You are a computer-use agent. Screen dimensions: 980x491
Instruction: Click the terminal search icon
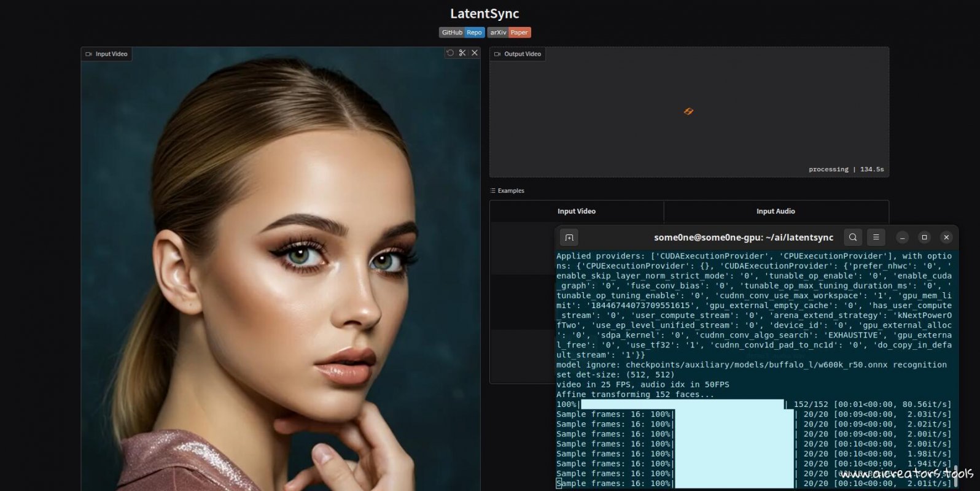pos(853,237)
